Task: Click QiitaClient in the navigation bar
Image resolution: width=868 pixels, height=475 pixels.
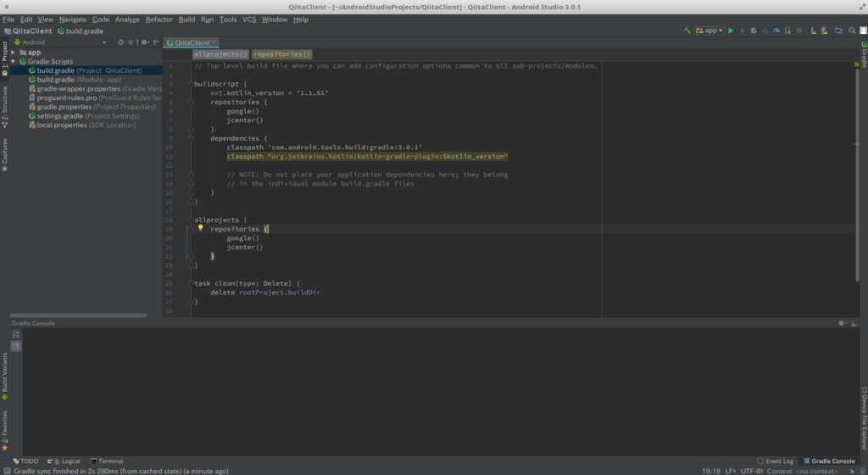Action: click(28, 31)
